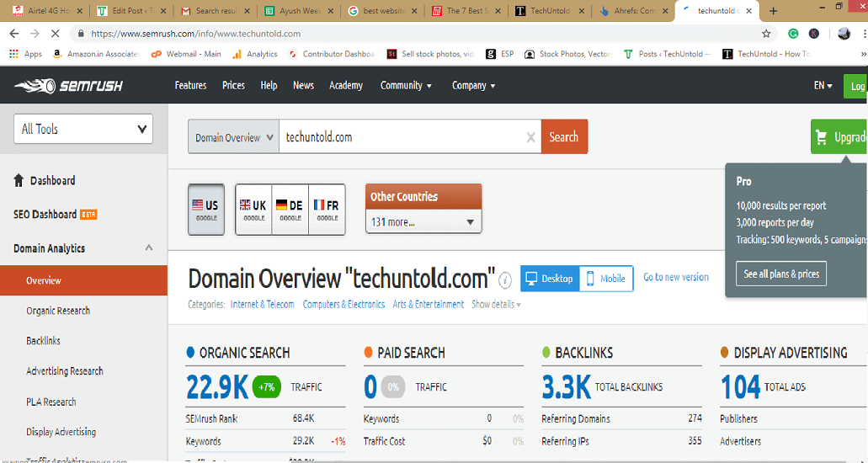Click See all plans & prices button
This screenshot has width=868, height=463.
(x=781, y=274)
